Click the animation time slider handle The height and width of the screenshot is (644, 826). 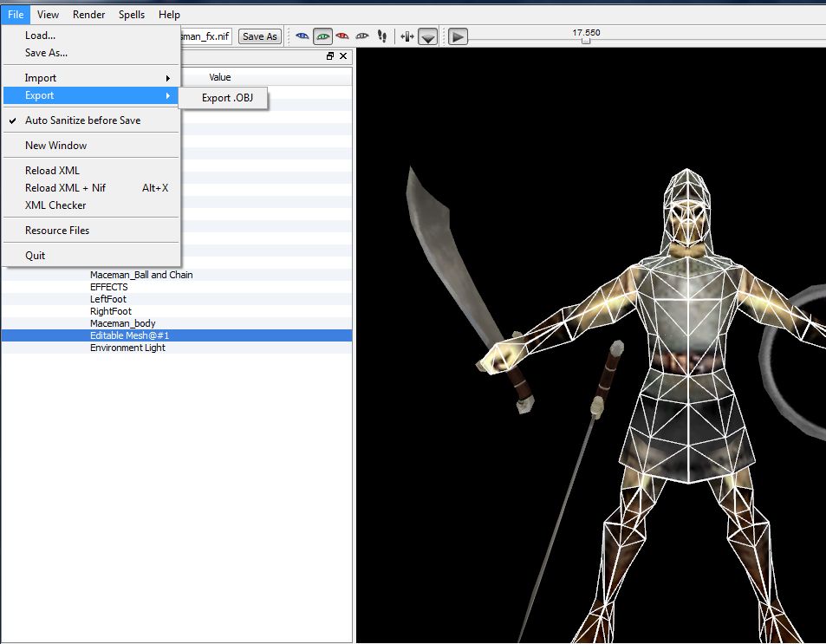[x=586, y=40]
